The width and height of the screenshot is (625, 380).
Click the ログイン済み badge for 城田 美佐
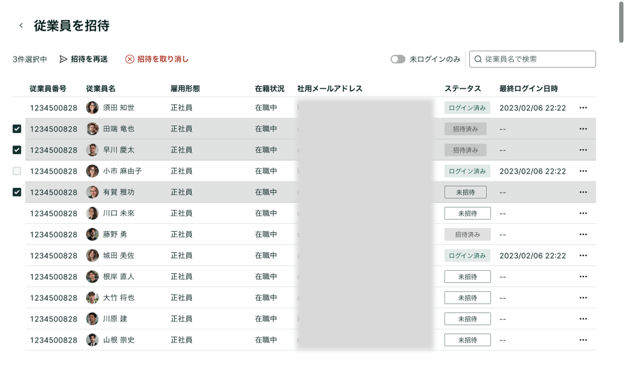467,256
